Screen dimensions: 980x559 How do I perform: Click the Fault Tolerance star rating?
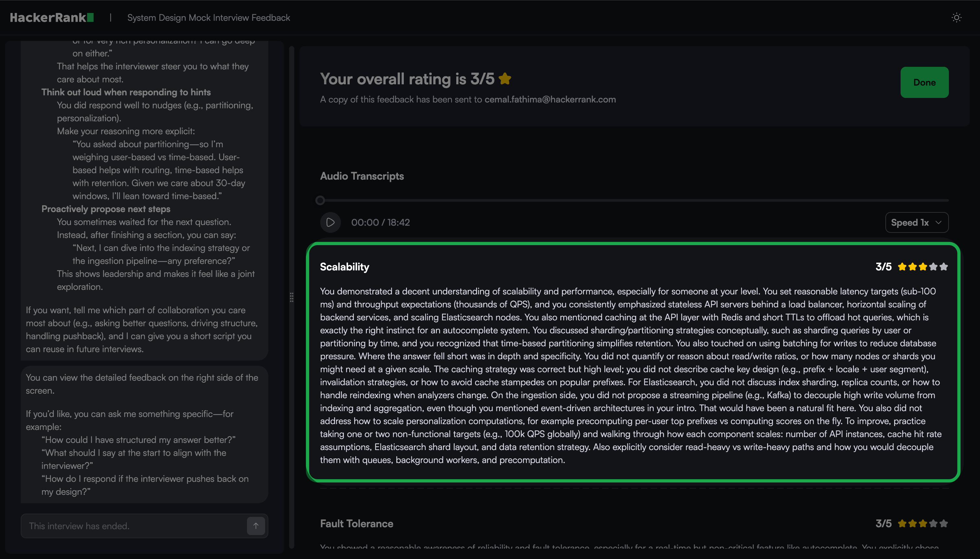(x=922, y=523)
